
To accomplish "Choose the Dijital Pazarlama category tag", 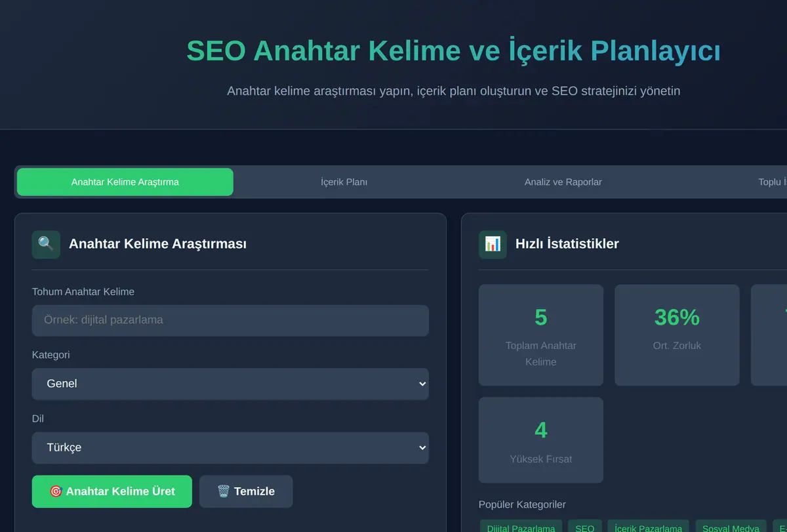I will click(521, 527).
